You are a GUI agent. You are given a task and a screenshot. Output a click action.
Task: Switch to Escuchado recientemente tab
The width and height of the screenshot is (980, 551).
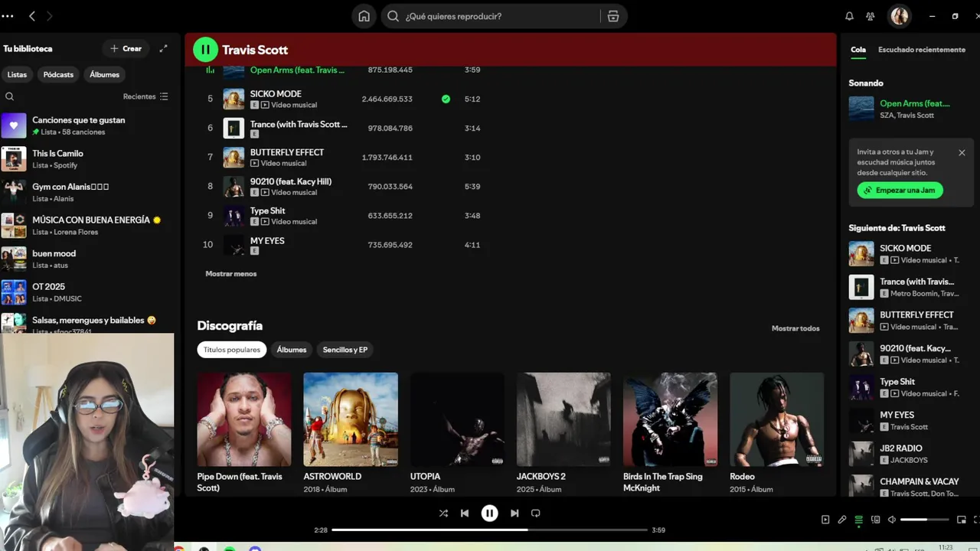(922, 50)
